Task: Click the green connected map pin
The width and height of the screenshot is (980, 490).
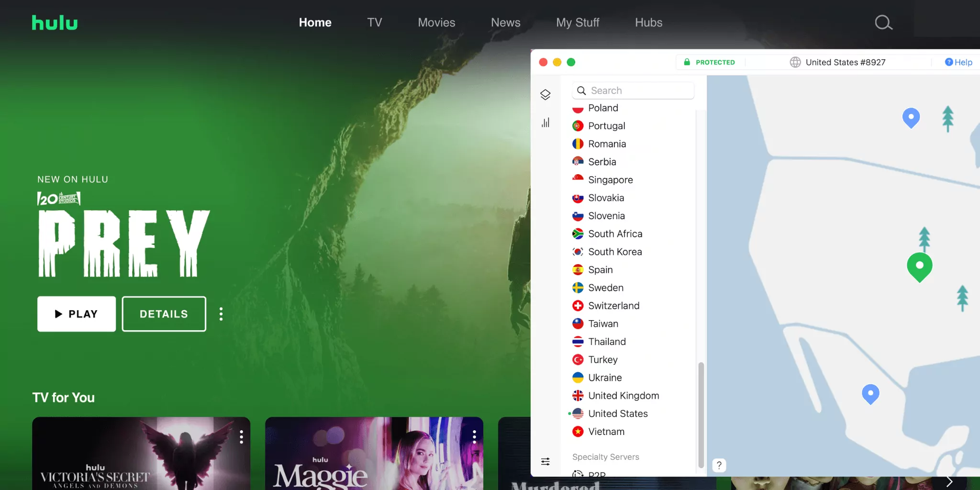Action: (x=919, y=267)
